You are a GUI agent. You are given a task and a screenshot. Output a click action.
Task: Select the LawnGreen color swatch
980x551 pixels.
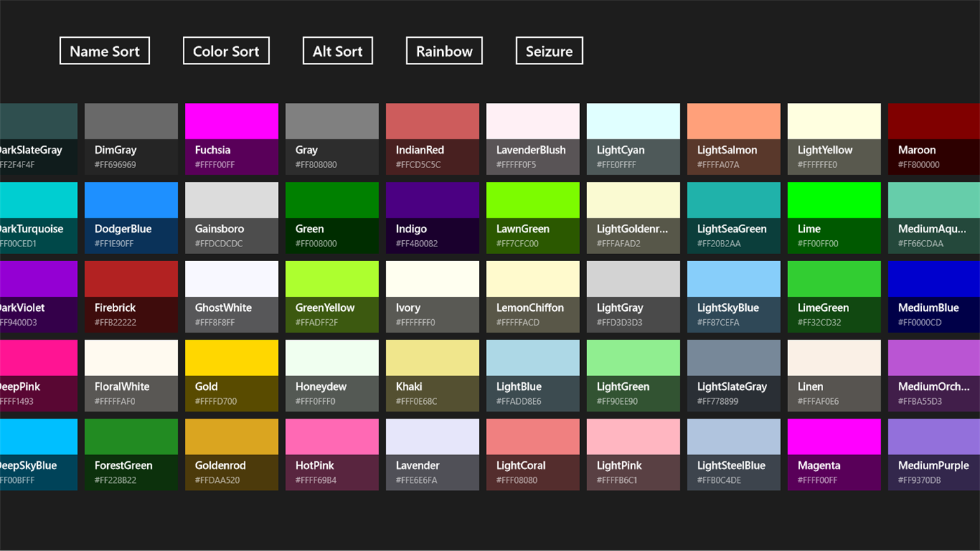click(532, 217)
